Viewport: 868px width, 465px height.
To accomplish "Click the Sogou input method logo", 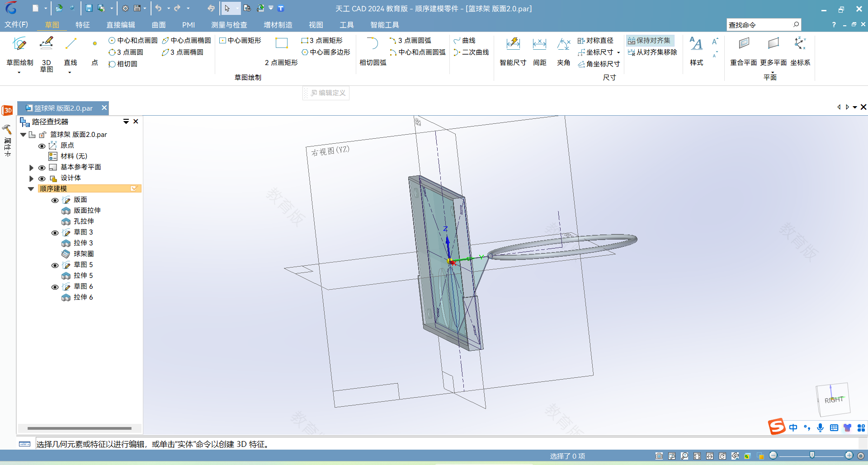I will [777, 426].
